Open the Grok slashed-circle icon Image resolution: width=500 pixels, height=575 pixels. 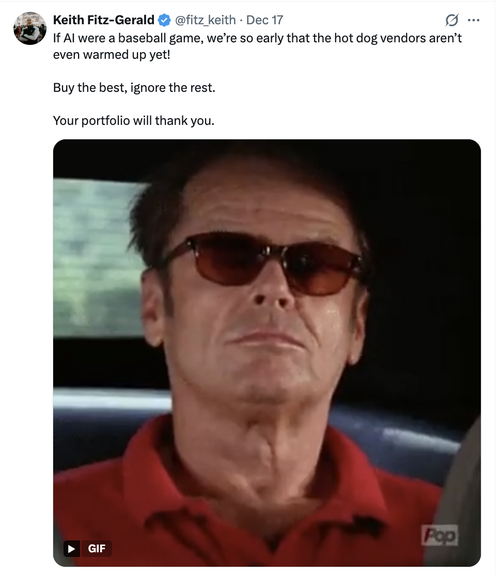[x=452, y=20]
